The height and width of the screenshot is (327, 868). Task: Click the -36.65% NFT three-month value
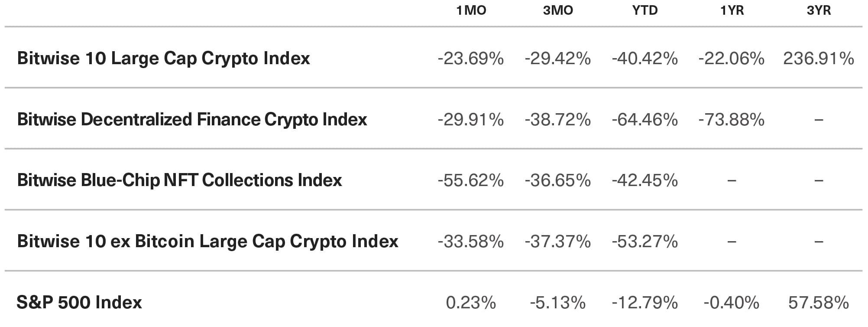pyautogui.click(x=558, y=180)
